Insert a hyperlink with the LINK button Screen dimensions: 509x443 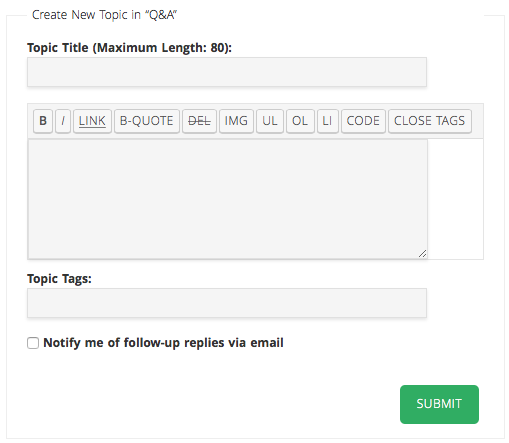click(92, 121)
